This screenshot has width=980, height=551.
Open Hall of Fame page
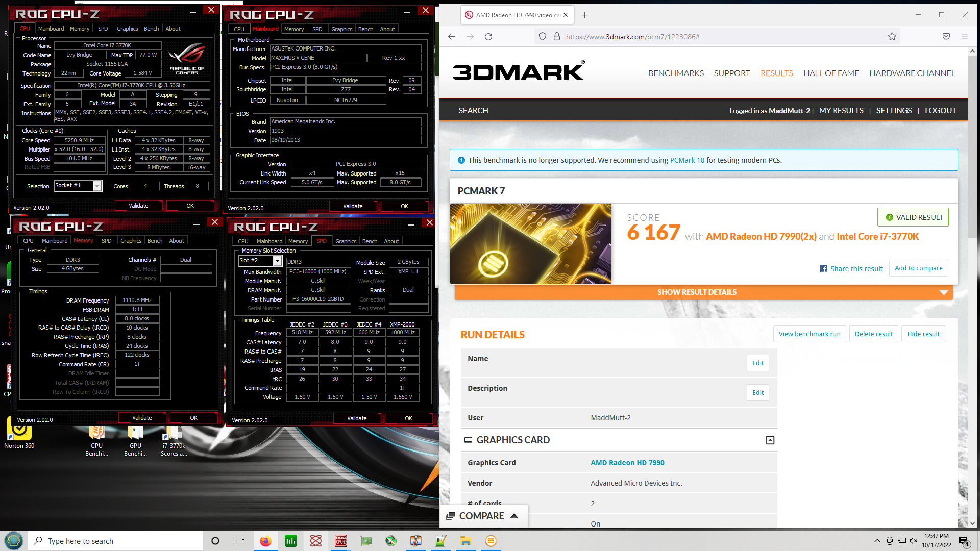tap(831, 73)
